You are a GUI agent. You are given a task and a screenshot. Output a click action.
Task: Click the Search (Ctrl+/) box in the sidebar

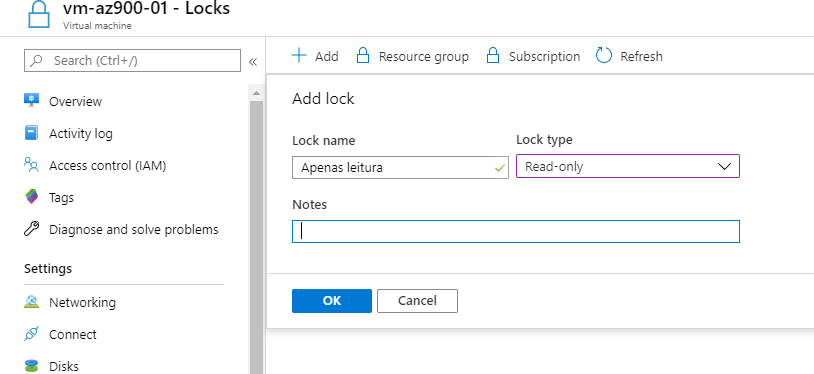pyautogui.click(x=132, y=60)
